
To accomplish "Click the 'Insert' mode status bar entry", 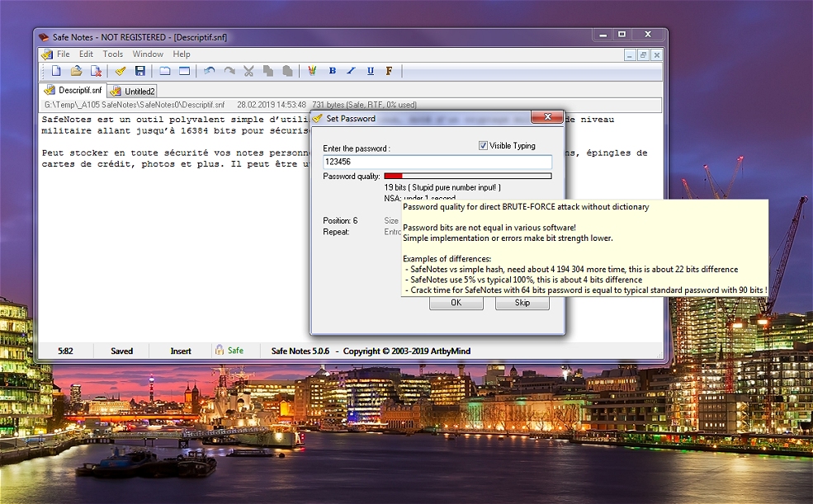I will coord(181,351).
